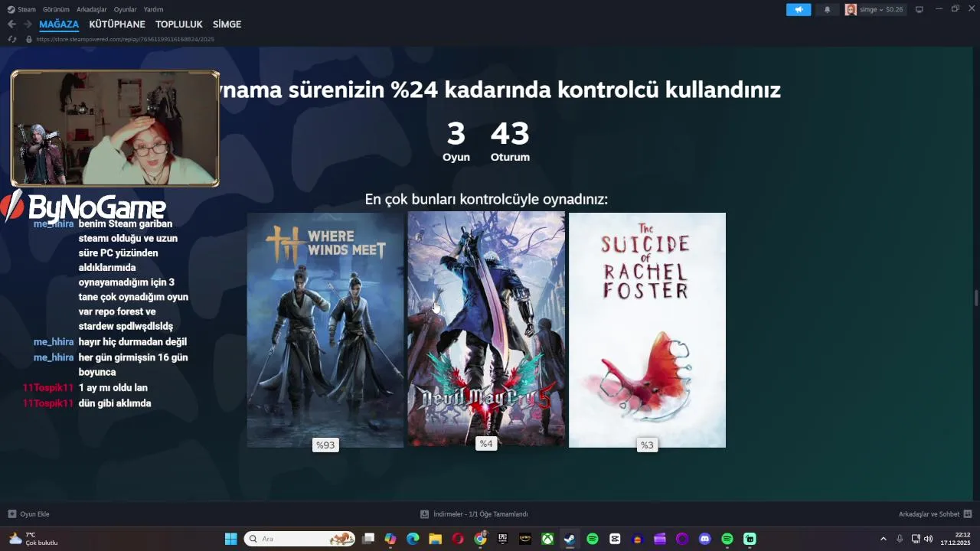This screenshot has height=551, width=980.
Task: Go forward with the Steam forward arrow
Action: coord(28,24)
